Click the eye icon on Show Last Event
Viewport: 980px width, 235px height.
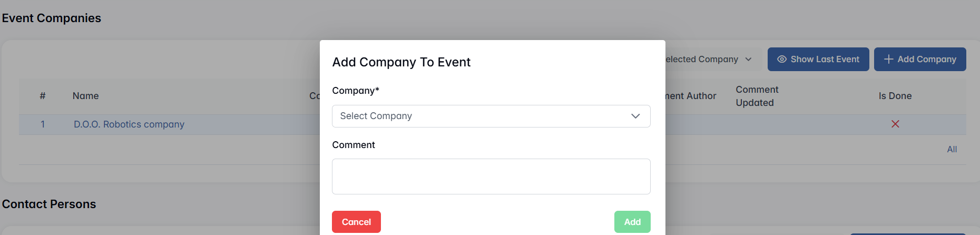[782, 60]
